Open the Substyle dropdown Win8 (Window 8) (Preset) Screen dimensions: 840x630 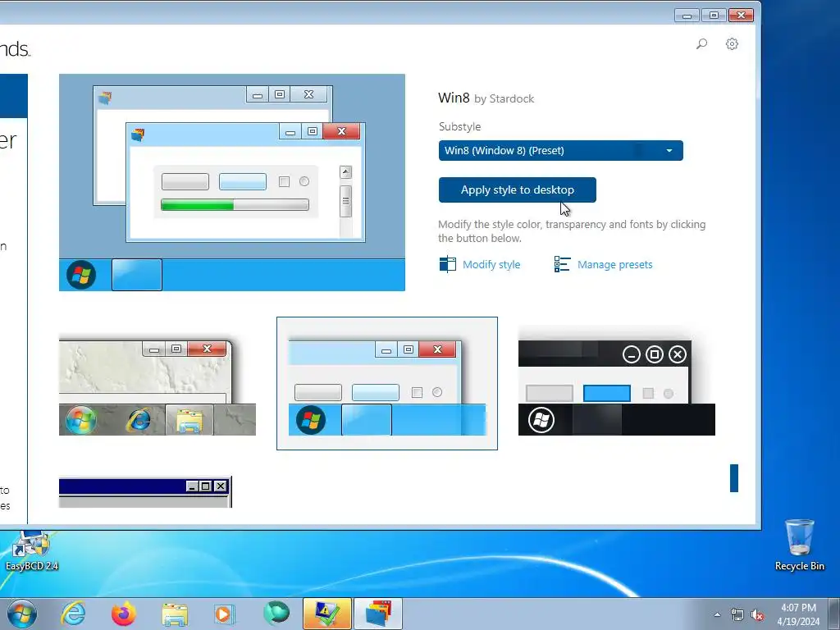(x=560, y=151)
